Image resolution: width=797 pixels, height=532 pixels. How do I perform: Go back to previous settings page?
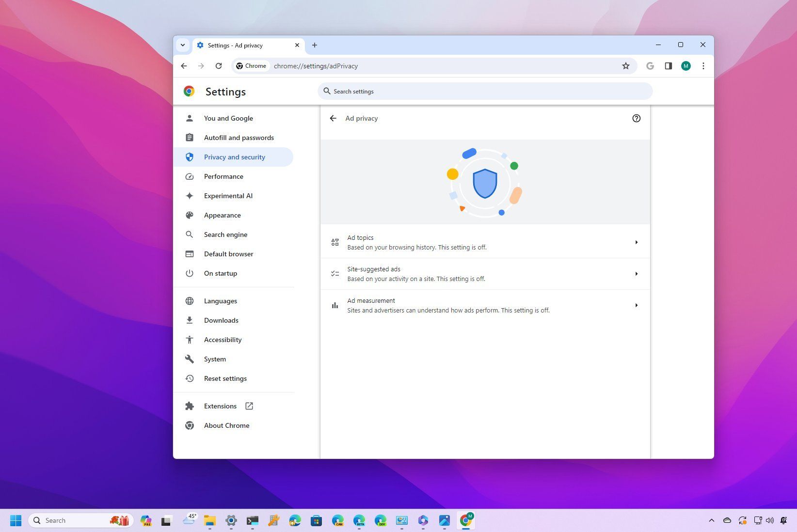[333, 118]
